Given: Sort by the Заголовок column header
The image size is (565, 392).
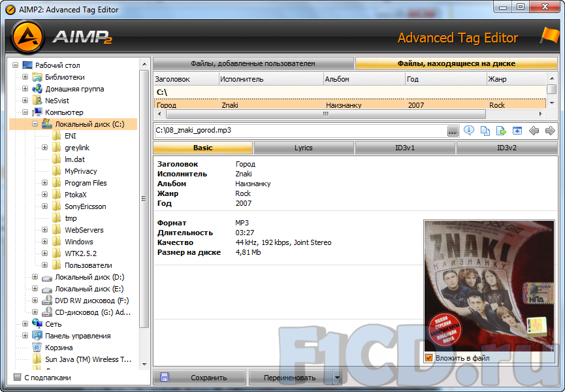Looking at the screenshot, I should tap(186, 79).
